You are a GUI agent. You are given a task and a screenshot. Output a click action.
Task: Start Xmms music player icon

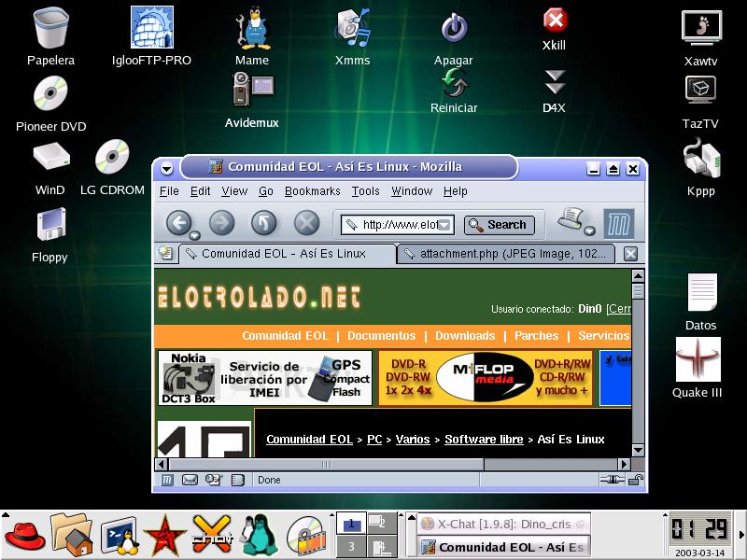(x=353, y=28)
